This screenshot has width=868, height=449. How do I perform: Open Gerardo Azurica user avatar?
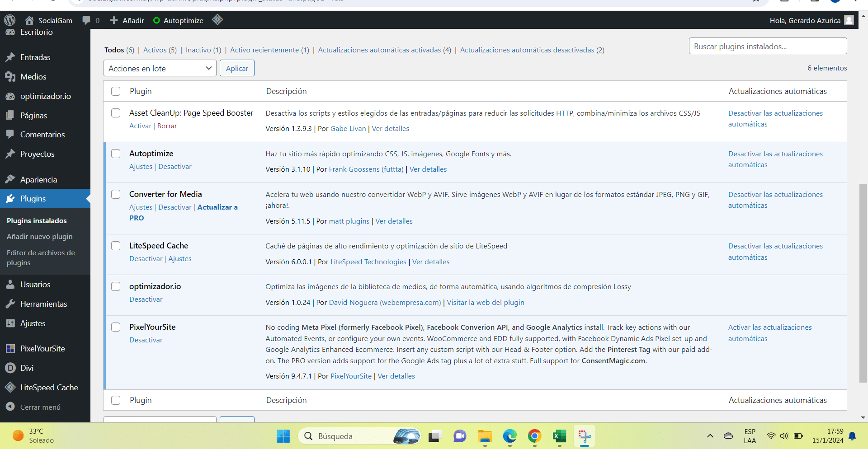pos(849,20)
